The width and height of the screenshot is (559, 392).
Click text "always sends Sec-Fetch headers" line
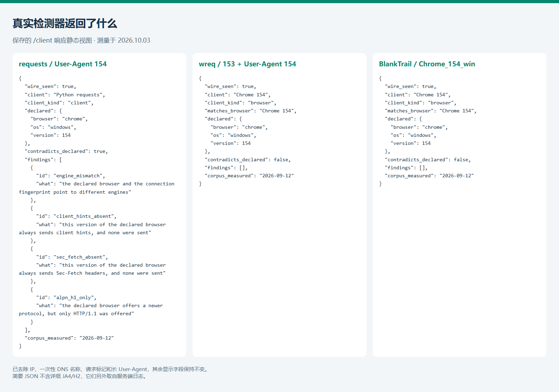pyautogui.click(x=92, y=273)
